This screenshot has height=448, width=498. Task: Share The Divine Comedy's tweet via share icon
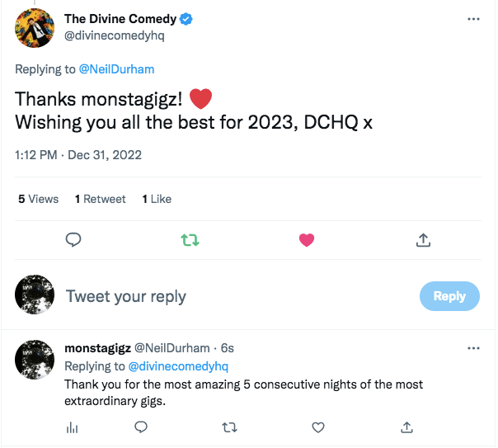pos(423,240)
